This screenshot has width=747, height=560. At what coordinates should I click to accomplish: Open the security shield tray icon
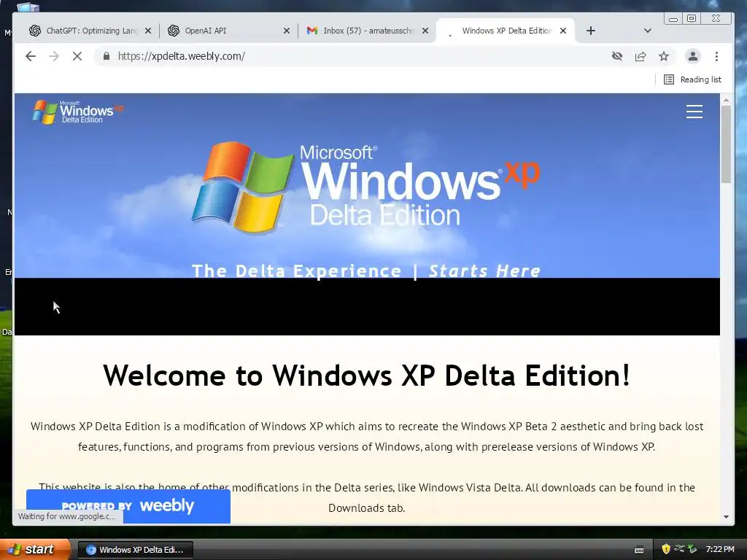click(666, 549)
